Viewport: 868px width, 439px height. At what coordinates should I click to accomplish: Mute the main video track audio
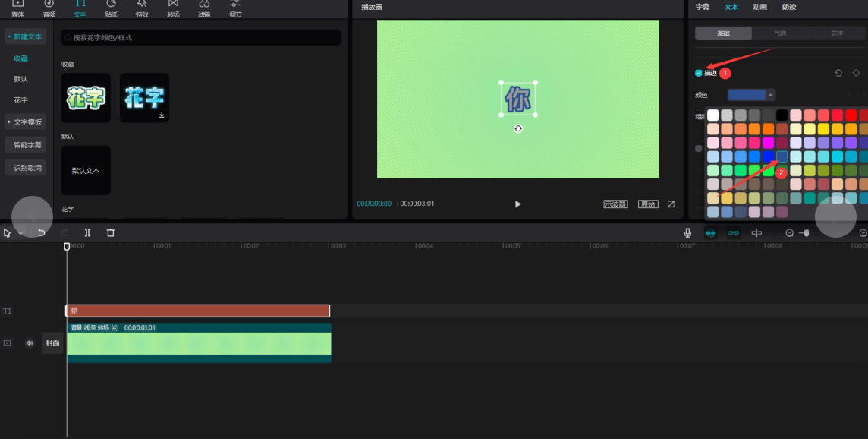tap(30, 343)
